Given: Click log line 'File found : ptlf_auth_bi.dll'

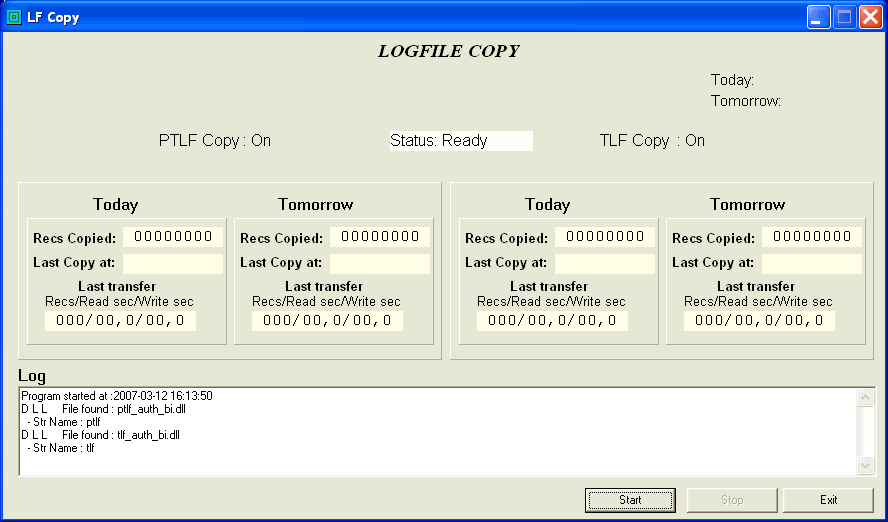Looking at the screenshot, I should [124, 409].
